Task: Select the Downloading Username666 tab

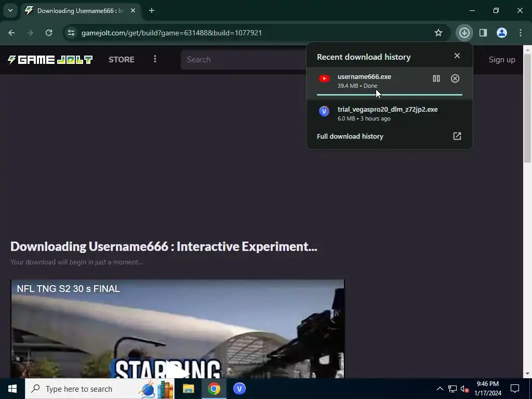Action: 81,11
